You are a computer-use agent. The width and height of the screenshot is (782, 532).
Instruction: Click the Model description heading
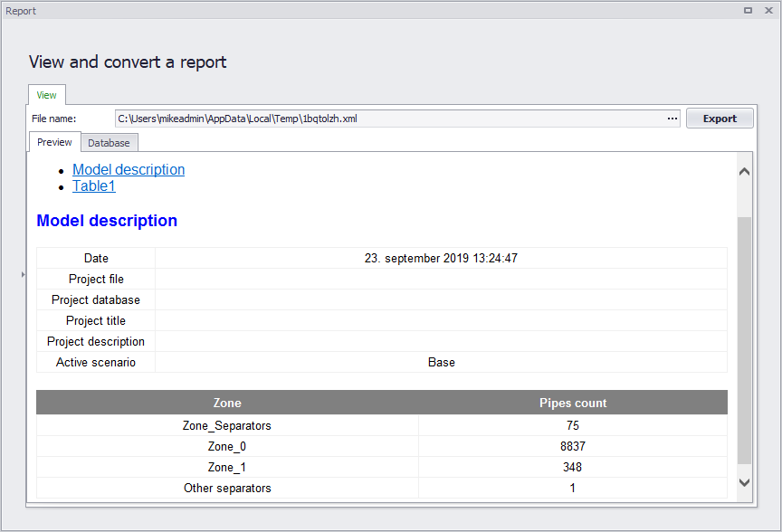click(x=107, y=221)
